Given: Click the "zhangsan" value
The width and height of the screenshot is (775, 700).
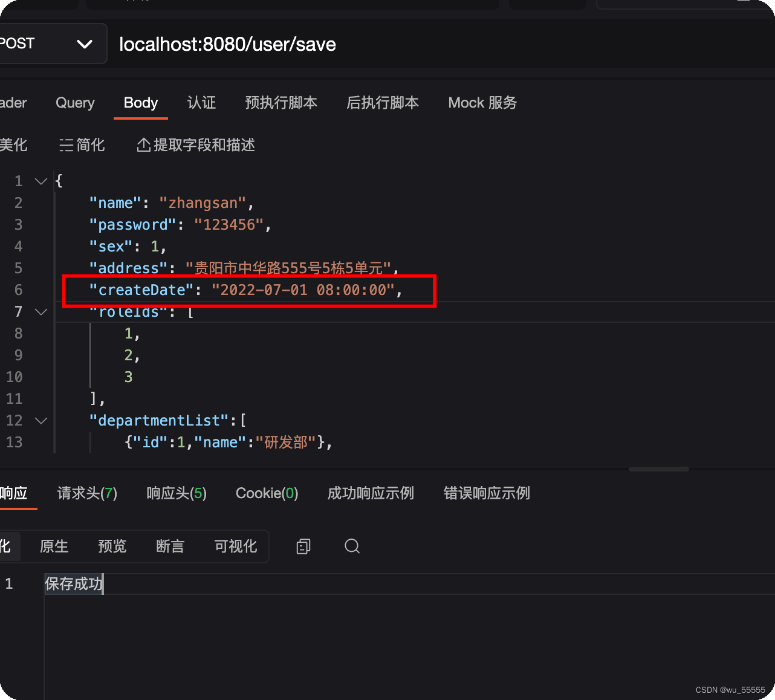Looking at the screenshot, I should click(x=203, y=203).
